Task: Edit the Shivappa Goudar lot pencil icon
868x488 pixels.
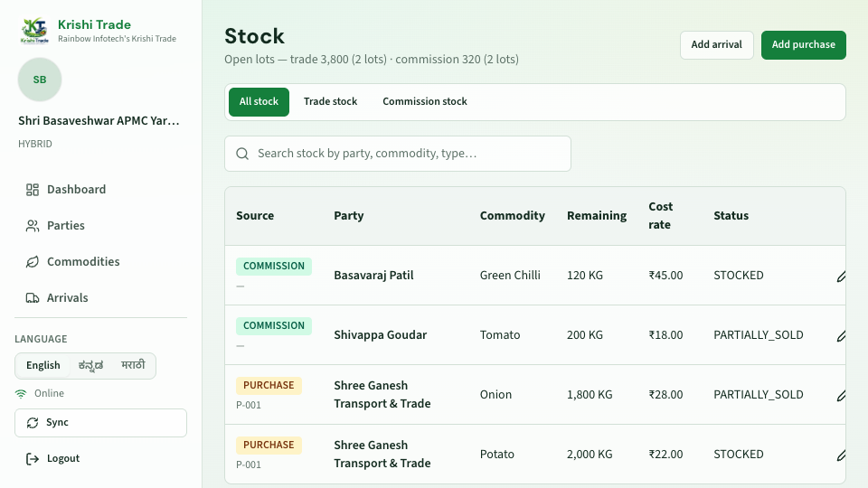Action: pos(841,335)
